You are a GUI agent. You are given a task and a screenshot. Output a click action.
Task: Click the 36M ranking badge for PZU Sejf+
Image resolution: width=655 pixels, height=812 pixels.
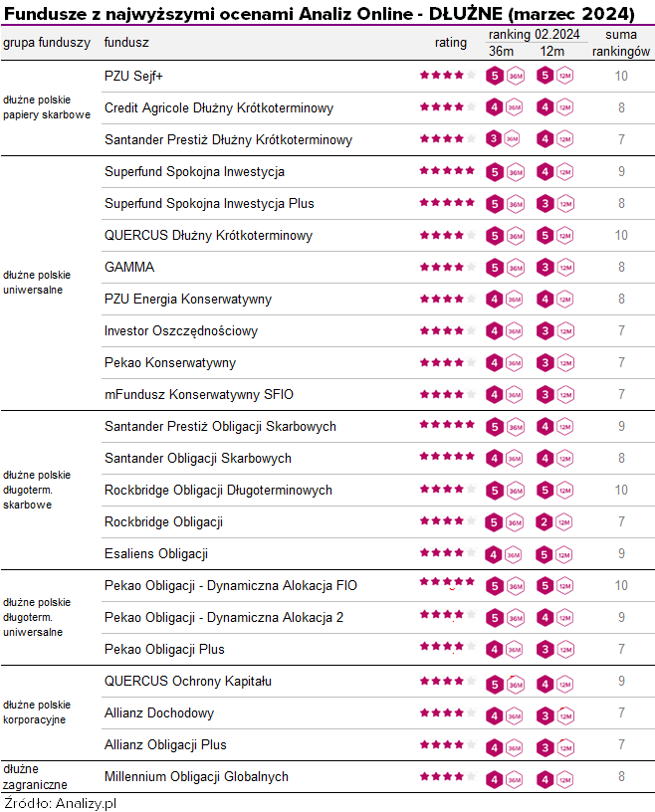(504, 76)
